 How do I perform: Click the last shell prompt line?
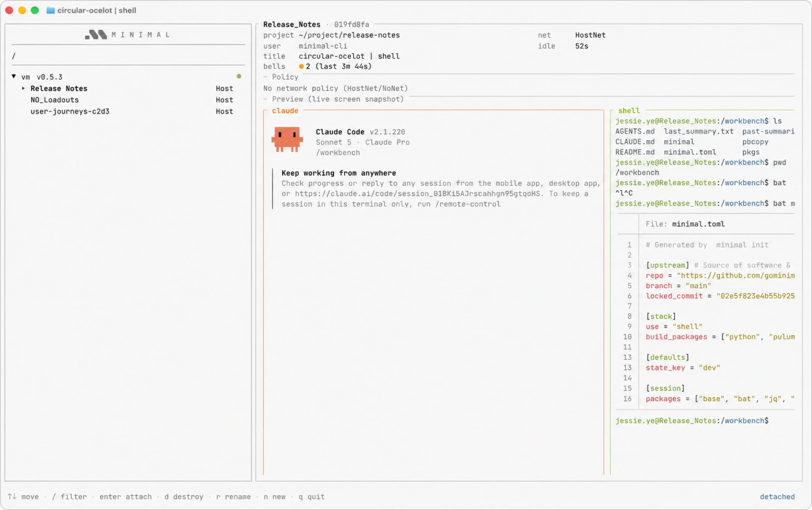(x=692, y=421)
